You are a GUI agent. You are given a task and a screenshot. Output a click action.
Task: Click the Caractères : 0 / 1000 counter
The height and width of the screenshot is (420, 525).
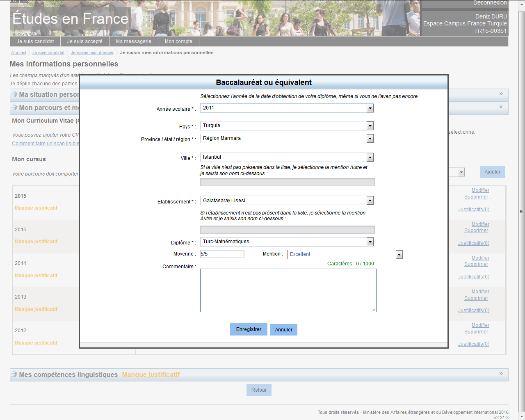pos(351,264)
